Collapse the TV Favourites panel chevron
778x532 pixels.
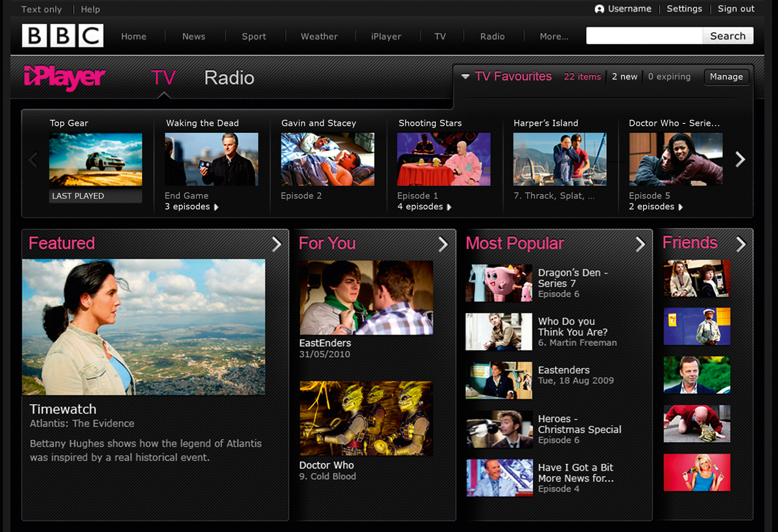point(466,76)
